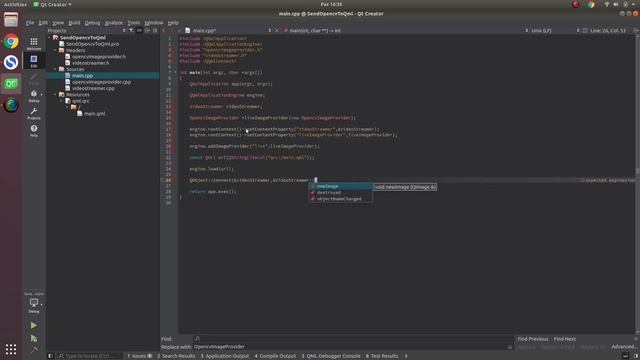Collapse the qml.qrc node

click(62, 101)
